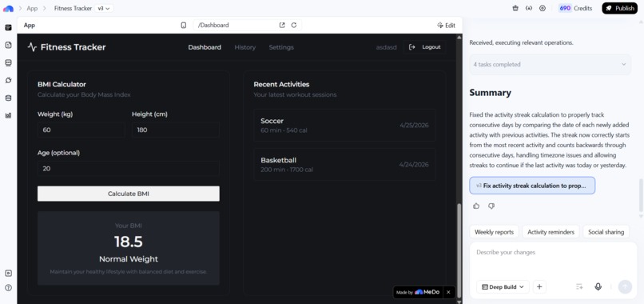The height and width of the screenshot is (304, 644).
Task: Click the MeDo cloud logo at top left
Action: coord(8,8)
